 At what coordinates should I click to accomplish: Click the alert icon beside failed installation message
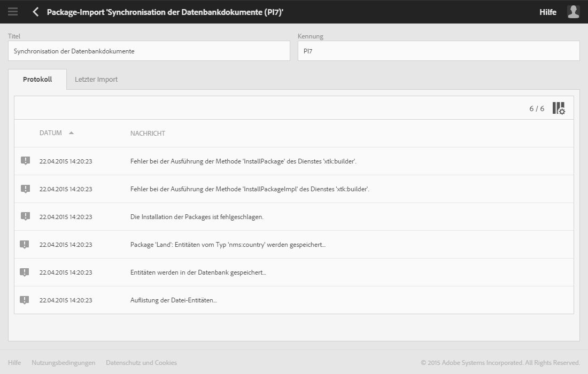coord(25,216)
